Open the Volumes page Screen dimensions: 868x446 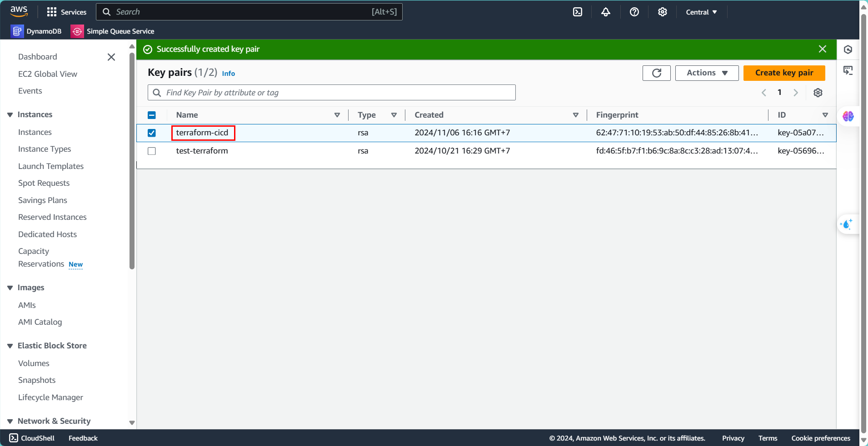coord(34,363)
